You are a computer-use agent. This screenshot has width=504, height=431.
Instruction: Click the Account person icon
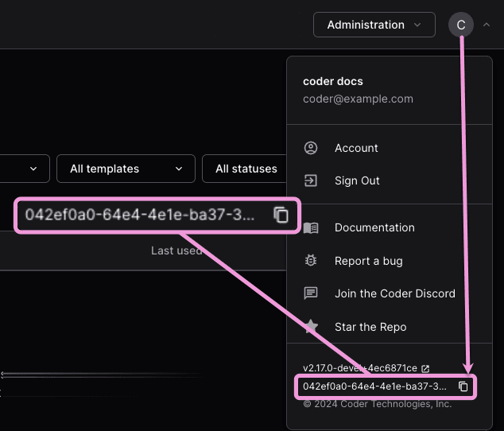[311, 148]
